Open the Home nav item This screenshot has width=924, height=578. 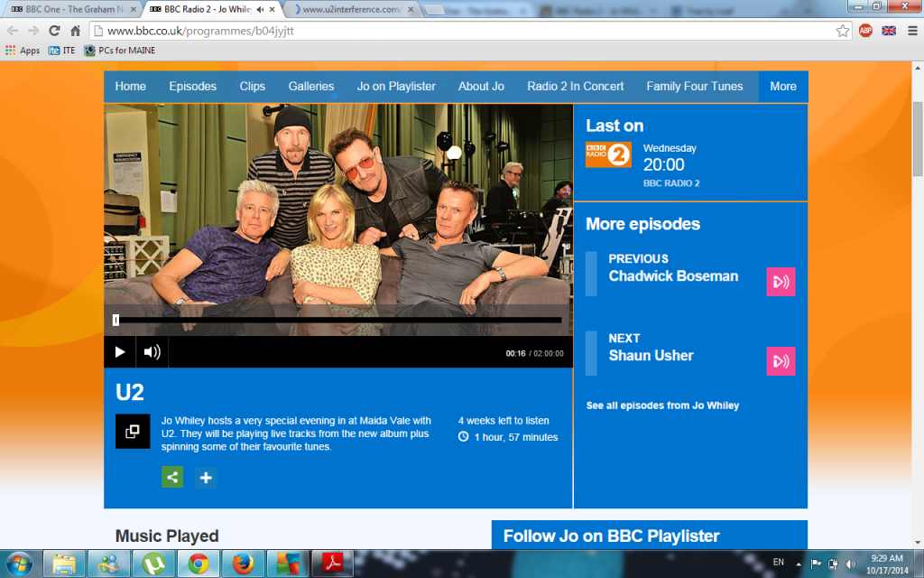[x=130, y=86]
